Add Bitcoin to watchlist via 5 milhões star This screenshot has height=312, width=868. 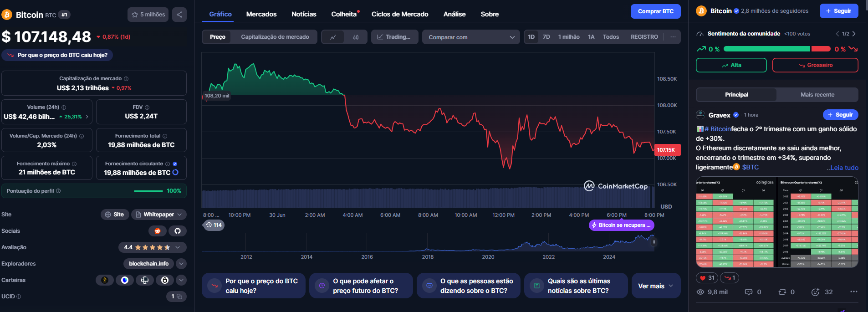pos(148,15)
